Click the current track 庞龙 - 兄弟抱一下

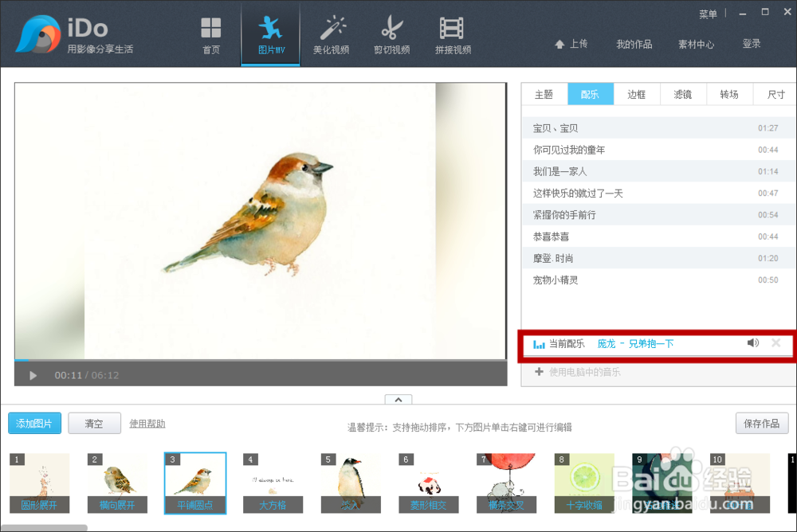point(635,344)
